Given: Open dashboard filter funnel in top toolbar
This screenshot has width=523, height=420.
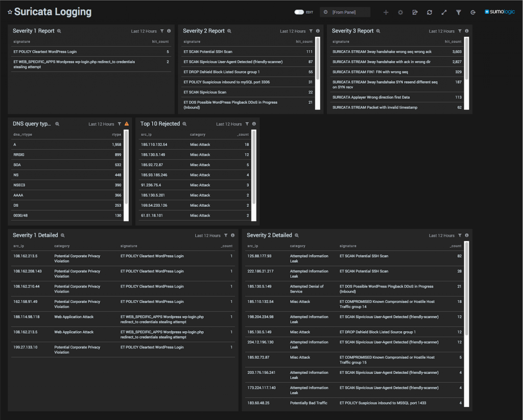Looking at the screenshot, I should tap(459, 12).
